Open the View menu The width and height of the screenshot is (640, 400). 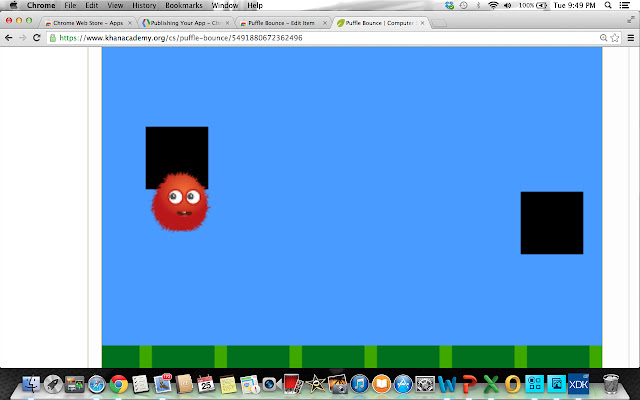click(x=115, y=5)
